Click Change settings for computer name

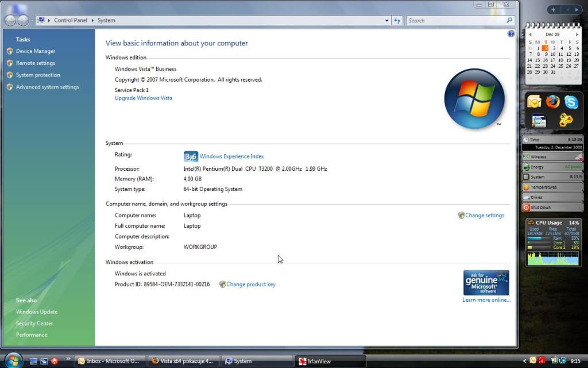coord(484,216)
